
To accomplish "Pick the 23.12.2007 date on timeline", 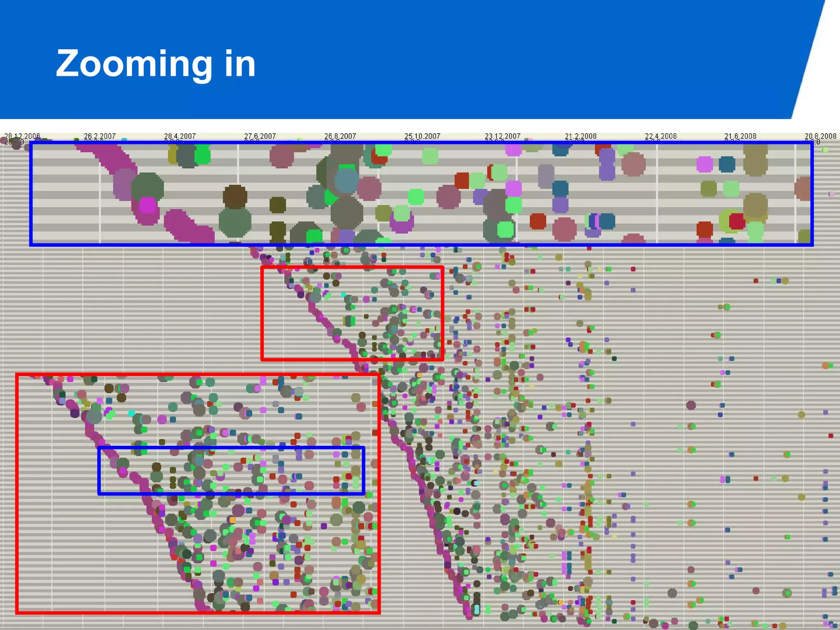I will tap(502, 136).
